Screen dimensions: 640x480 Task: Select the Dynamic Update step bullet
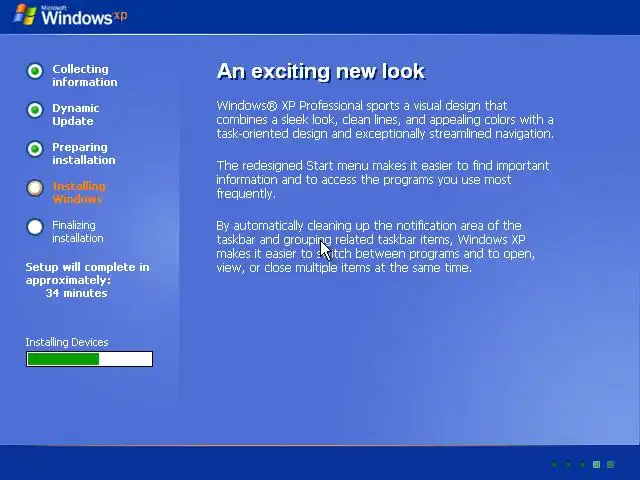tap(35, 110)
